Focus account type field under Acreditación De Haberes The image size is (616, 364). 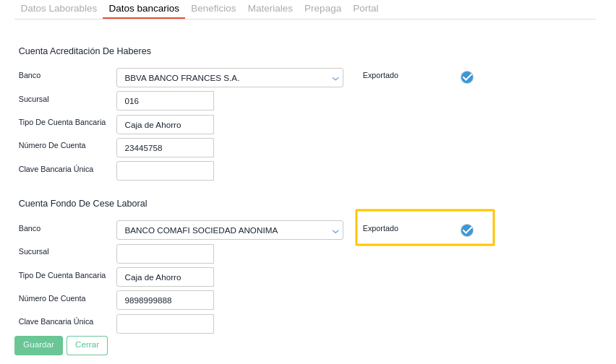click(x=165, y=125)
